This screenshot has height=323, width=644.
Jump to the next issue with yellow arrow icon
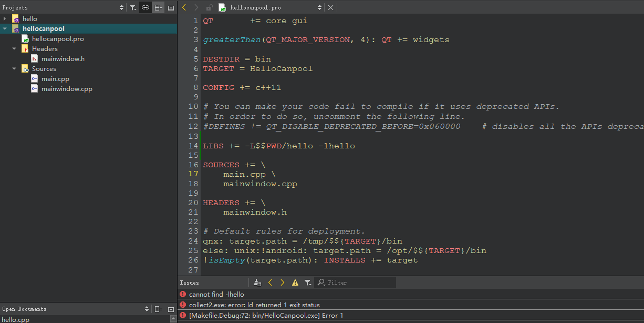tap(282, 282)
